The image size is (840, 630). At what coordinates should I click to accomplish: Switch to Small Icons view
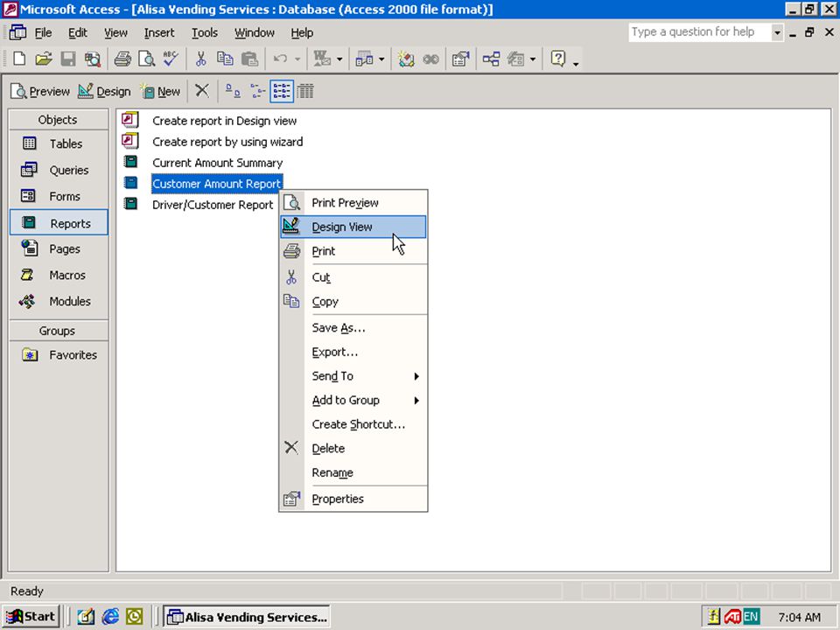(x=257, y=91)
